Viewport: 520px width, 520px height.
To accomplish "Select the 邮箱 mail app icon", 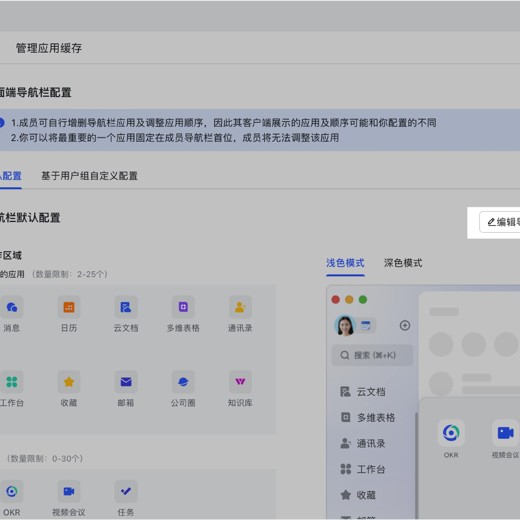I will pos(126,382).
